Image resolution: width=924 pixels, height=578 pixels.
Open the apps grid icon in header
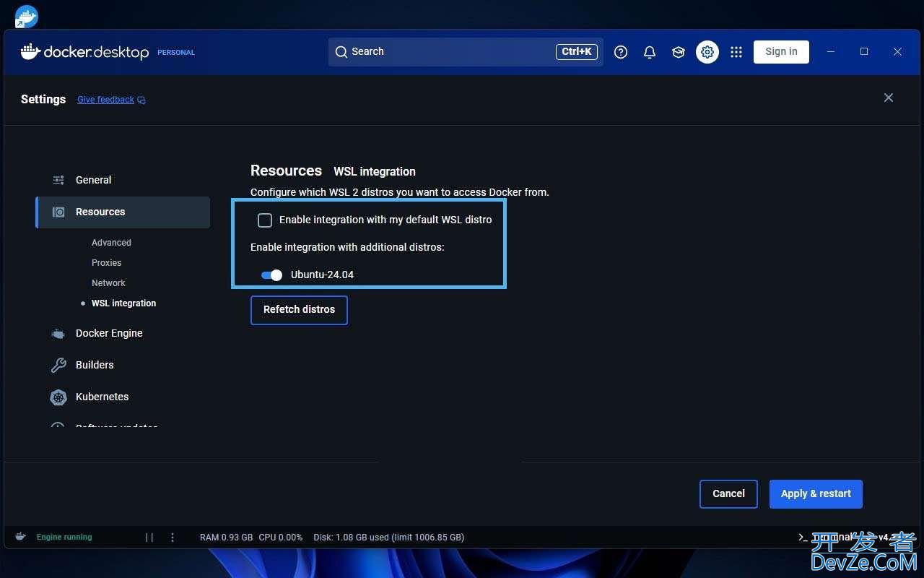point(736,52)
